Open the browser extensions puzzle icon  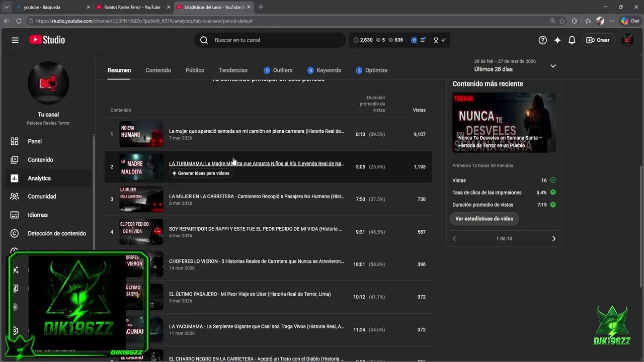coord(575,21)
